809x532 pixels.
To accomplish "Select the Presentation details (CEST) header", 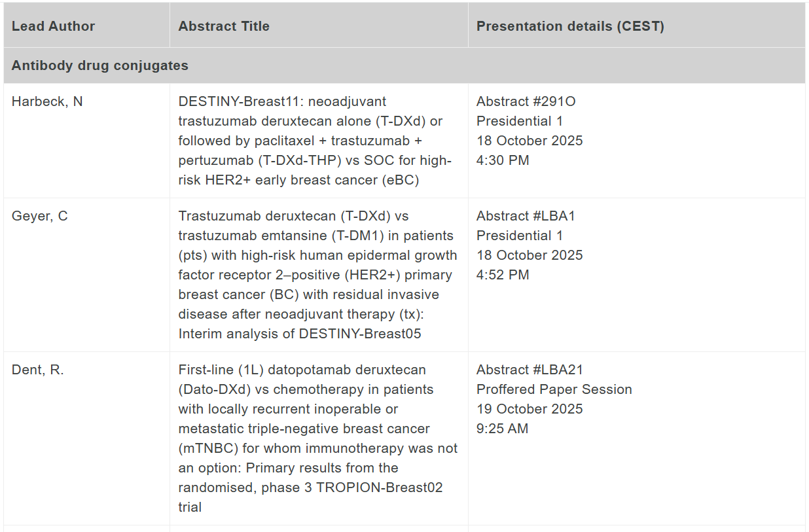I will point(570,26).
